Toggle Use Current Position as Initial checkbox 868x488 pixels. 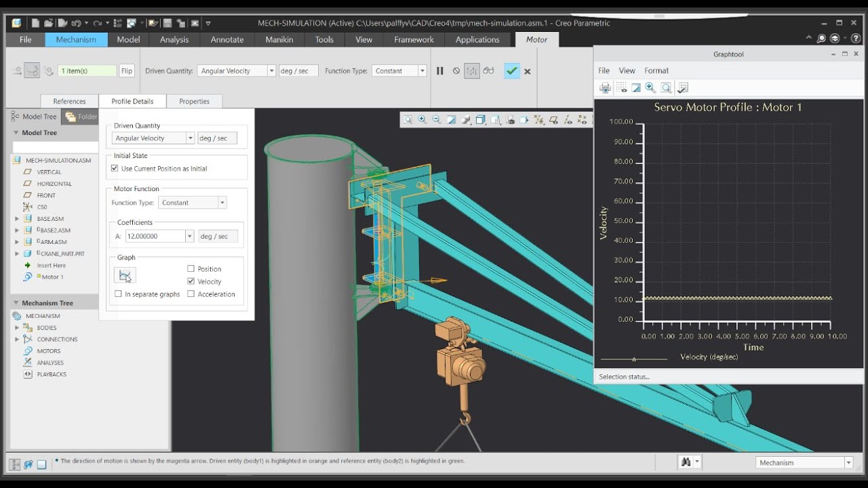[115, 168]
